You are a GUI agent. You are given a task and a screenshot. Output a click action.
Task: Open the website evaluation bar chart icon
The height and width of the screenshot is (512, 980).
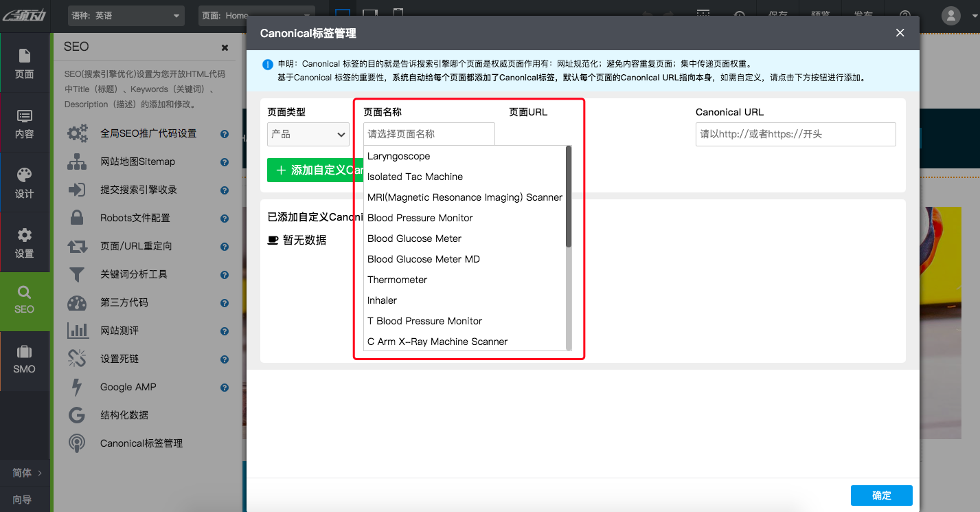[x=77, y=331]
